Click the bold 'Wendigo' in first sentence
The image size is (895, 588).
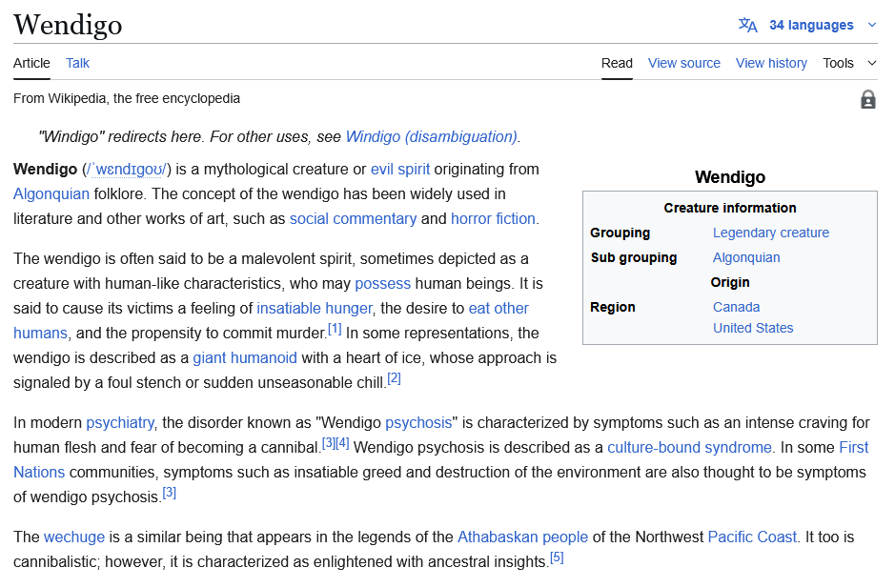tap(45, 170)
